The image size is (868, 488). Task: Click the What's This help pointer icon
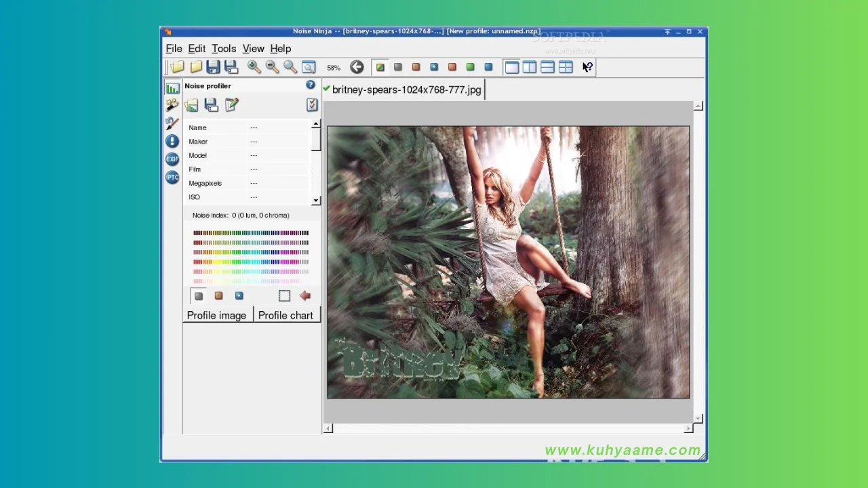(587, 67)
